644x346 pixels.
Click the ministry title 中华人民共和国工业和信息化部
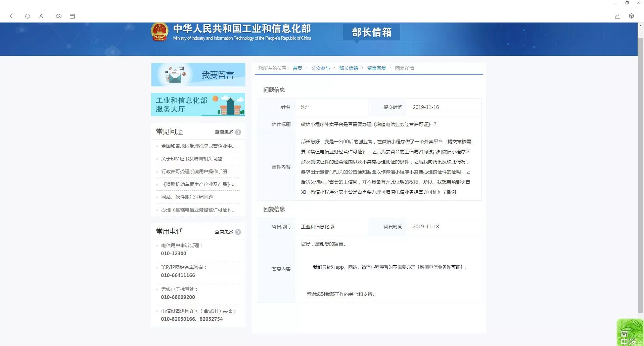242,29
